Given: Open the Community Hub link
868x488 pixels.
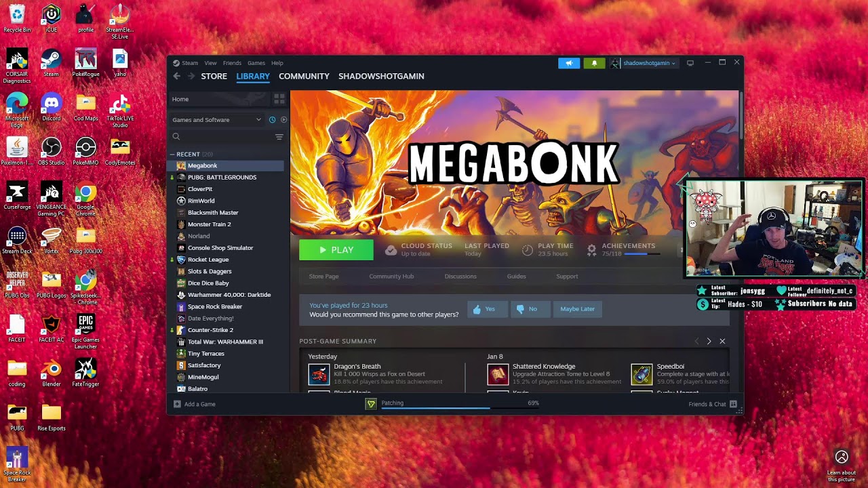Looking at the screenshot, I should click(391, 277).
